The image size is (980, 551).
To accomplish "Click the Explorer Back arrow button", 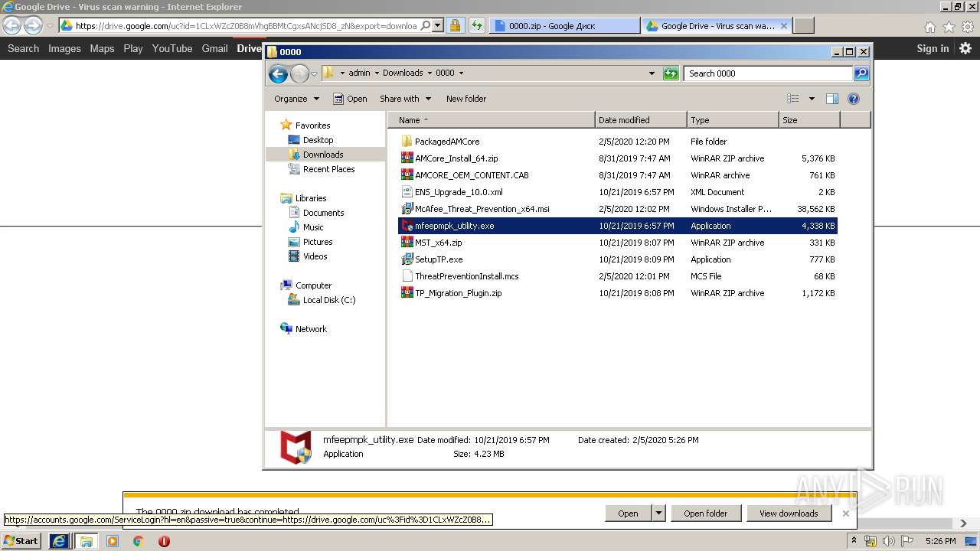I will pos(278,73).
